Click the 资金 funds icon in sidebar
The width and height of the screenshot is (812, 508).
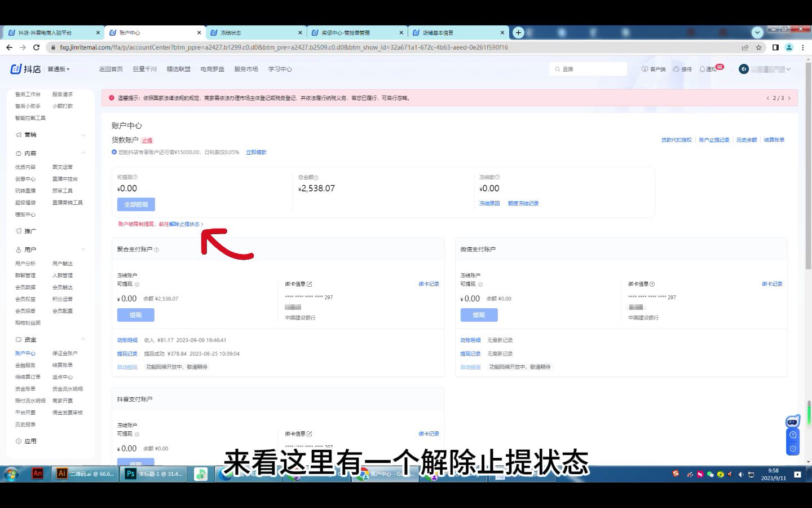tap(17, 339)
